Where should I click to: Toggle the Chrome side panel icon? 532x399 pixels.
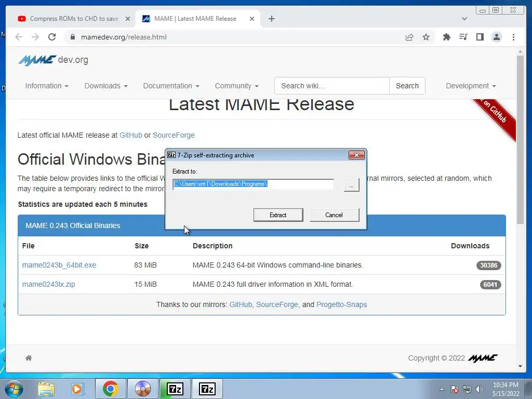[480, 37]
